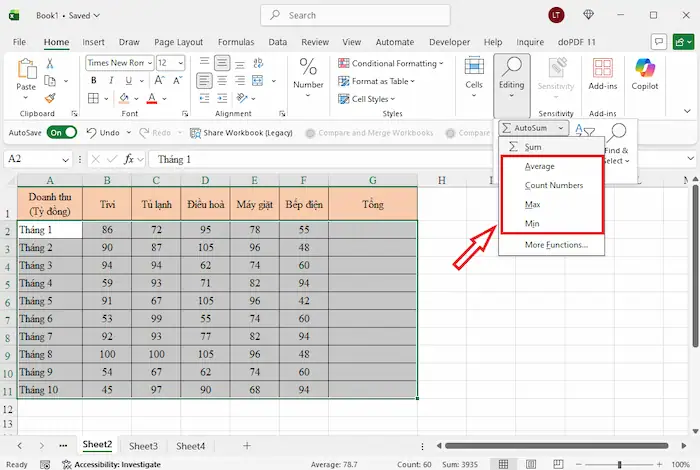The image size is (700, 470).
Task: Choose Max in the AutoSum dropdown list
Action: point(532,204)
